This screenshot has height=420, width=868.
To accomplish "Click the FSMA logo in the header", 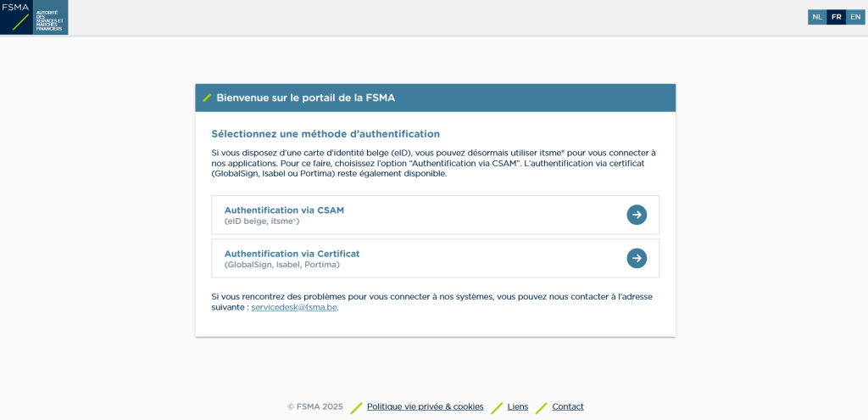I will click(34, 17).
